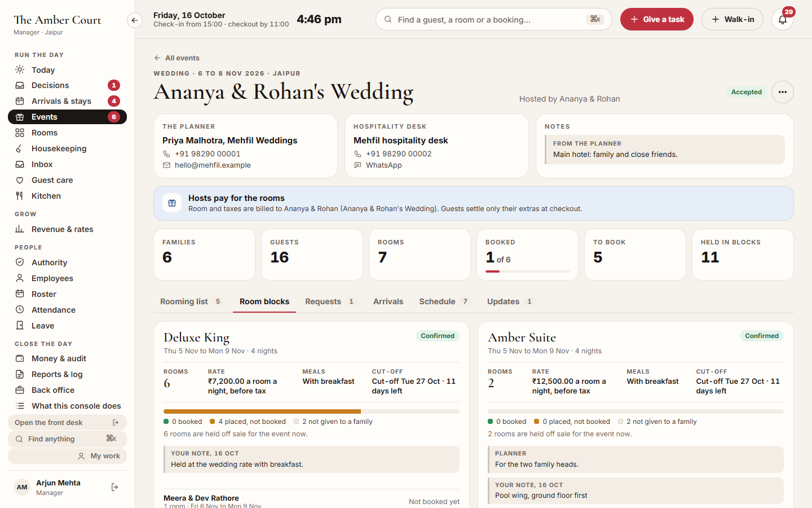This screenshot has width=812, height=508.
Task: Click the Kitchen utensils icon
Action: (x=20, y=196)
